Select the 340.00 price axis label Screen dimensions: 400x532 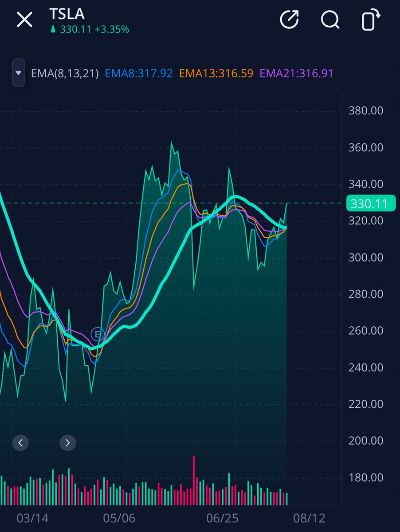365,184
